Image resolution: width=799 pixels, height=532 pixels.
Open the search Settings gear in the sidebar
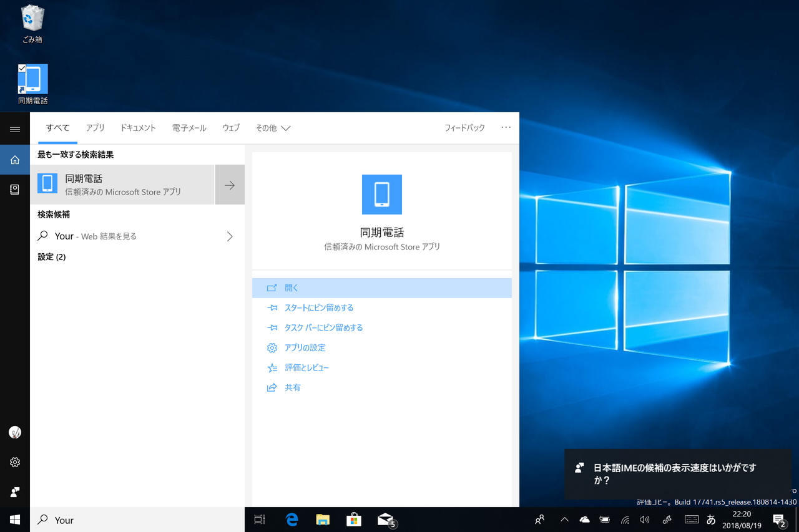pyautogui.click(x=15, y=462)
